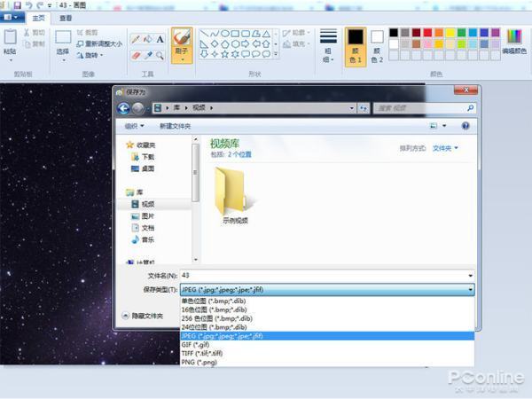Select the Brushes (刷子) tool

point(184,42)
